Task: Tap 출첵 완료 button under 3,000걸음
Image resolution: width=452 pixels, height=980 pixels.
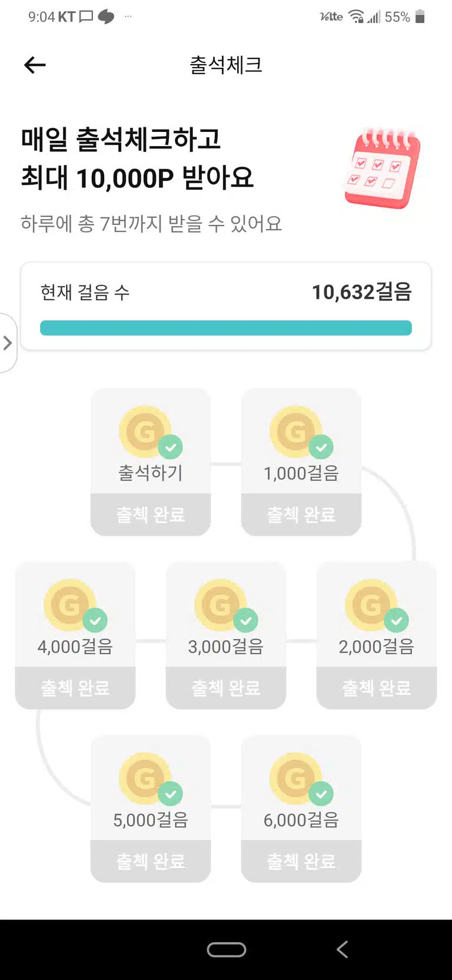Action: tap(226, 688)
